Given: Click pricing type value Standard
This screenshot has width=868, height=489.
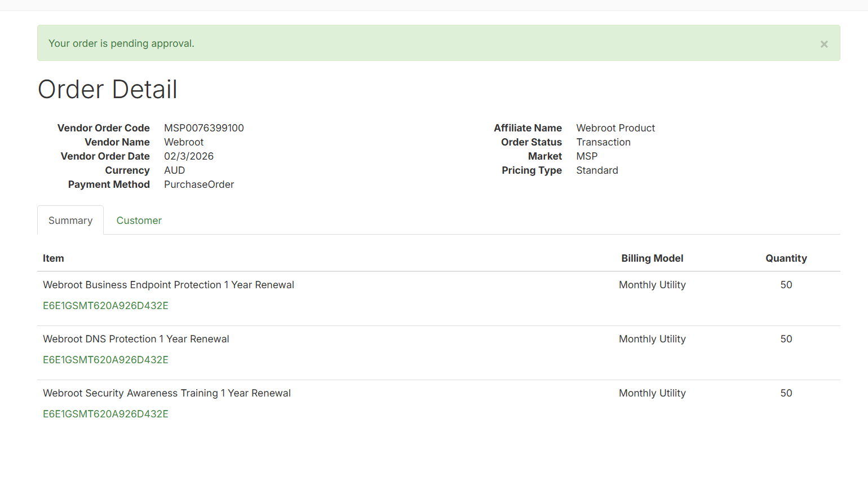Looking at the screenshot, I should pyautogui.click(x=597, y=170).
